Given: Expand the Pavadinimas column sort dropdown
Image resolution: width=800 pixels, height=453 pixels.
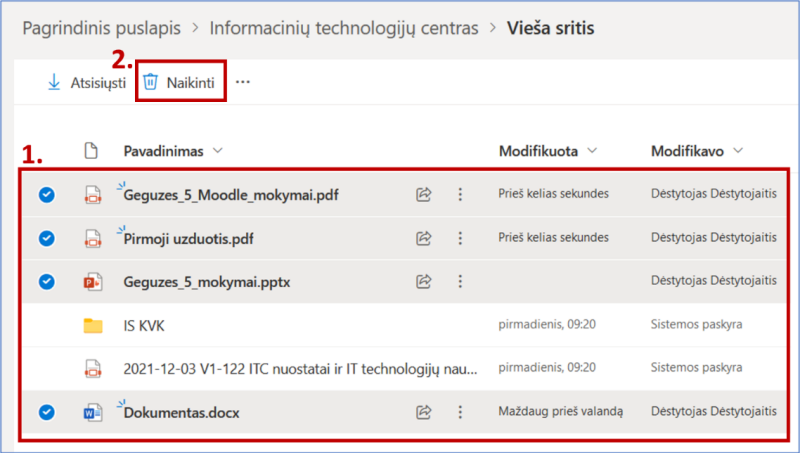Looking at the screenshot, I should pyautogui.click(x=218, y=151).
